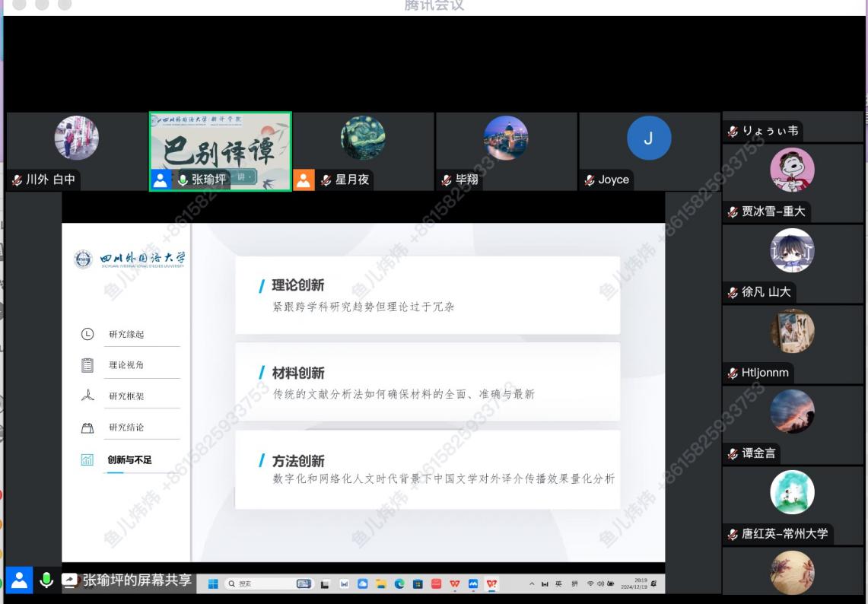Click muted microphone icon next to Joyce
This screenshot has width=868, height=604.
point(590,180)
